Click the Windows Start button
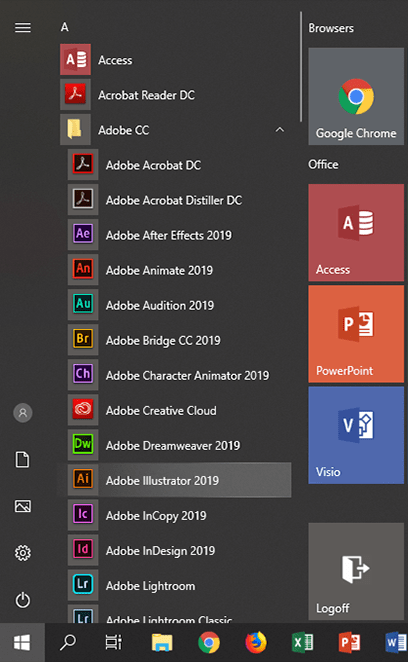Viewport: 408px width, 662px height. tap(22, 643)
